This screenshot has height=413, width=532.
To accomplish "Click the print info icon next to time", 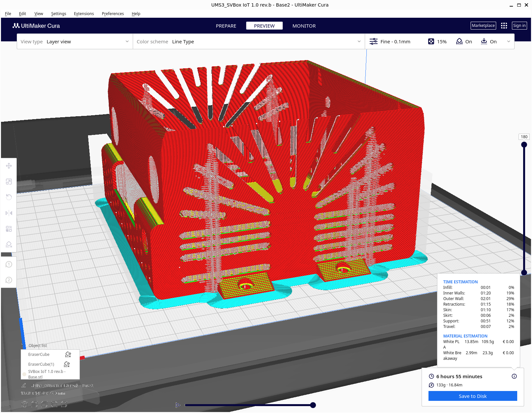I will point(514,376).
